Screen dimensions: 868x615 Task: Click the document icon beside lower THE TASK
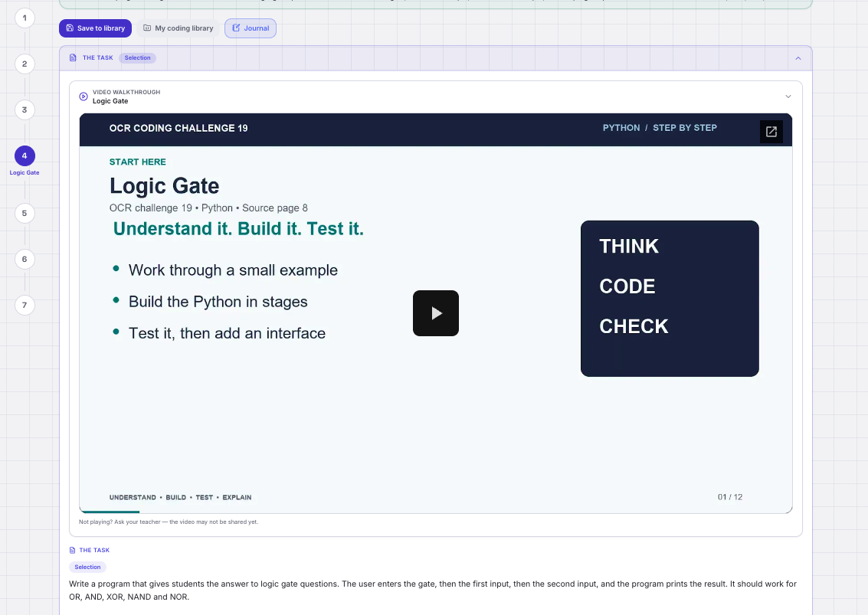point(73,550)
